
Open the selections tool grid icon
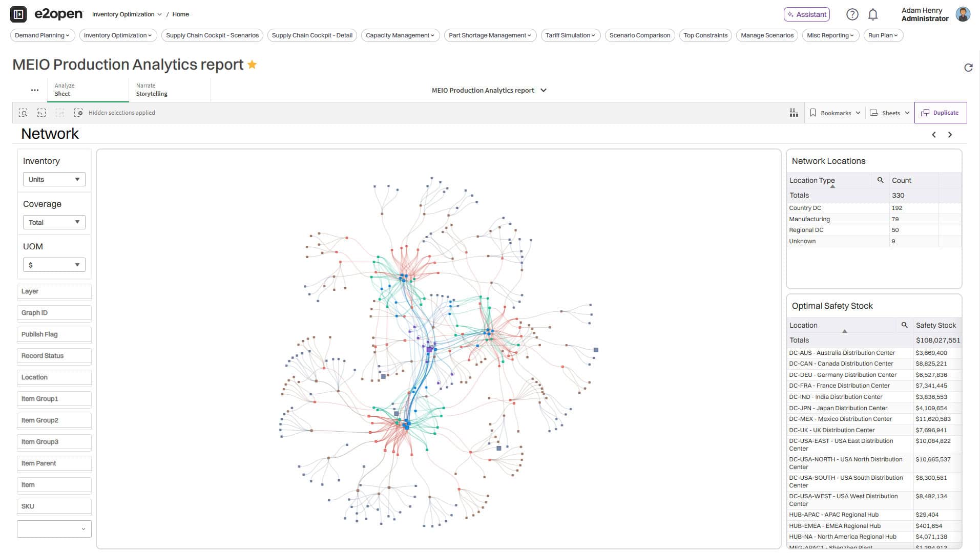point(794,113)
